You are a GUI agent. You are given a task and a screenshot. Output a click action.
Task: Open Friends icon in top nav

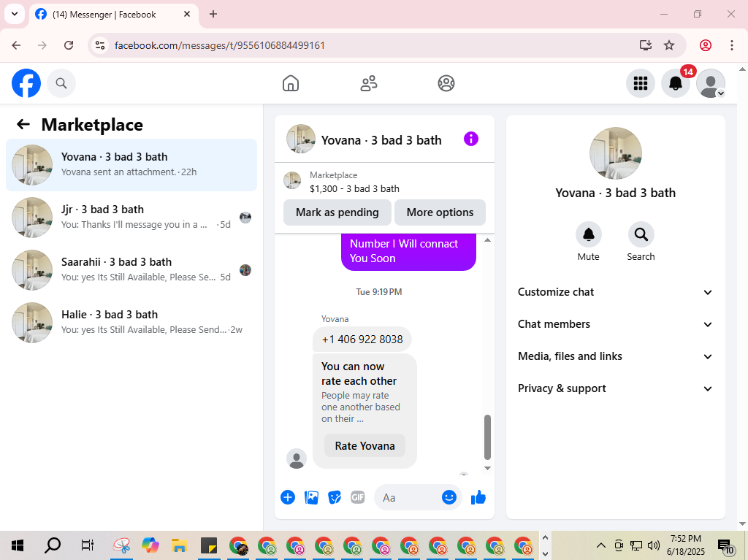coord(368,83)
